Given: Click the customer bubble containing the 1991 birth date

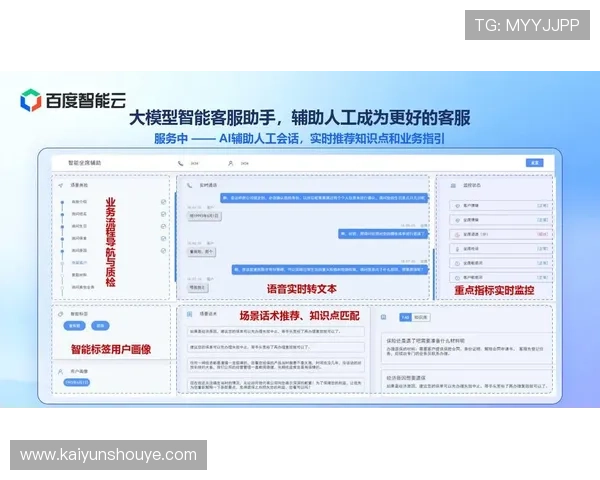Looking at the screenshot, I should (204, 216).
